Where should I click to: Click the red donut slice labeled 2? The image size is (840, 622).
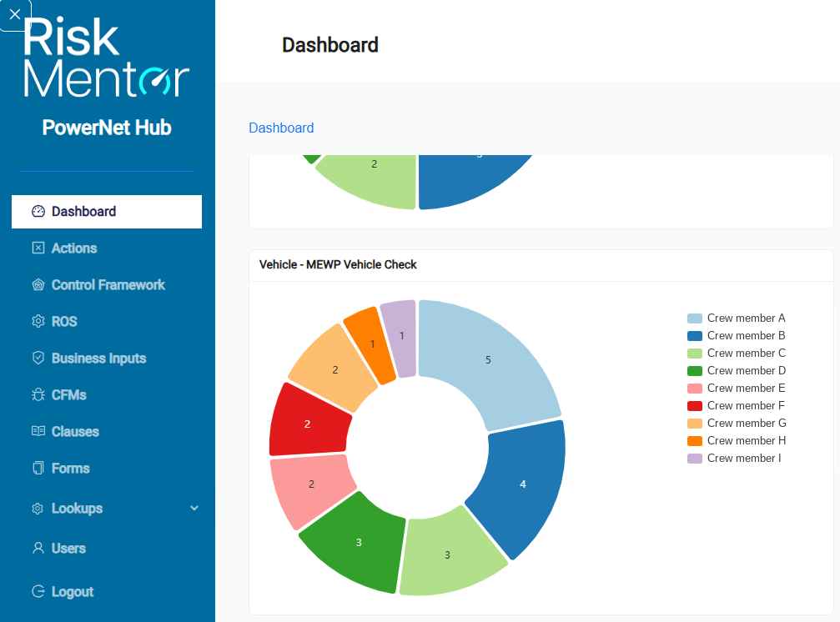(307, 424)
